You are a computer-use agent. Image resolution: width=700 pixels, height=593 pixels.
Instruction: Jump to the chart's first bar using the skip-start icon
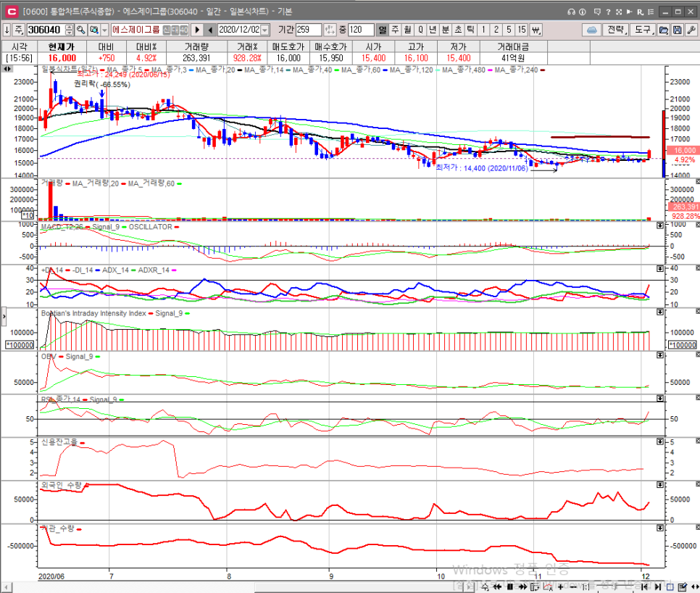point(644,586)
